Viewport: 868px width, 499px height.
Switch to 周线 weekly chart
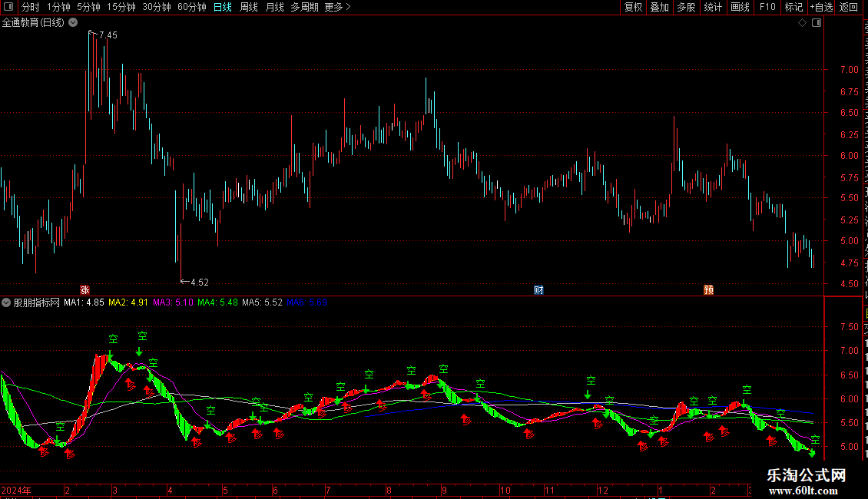(249, 7)
